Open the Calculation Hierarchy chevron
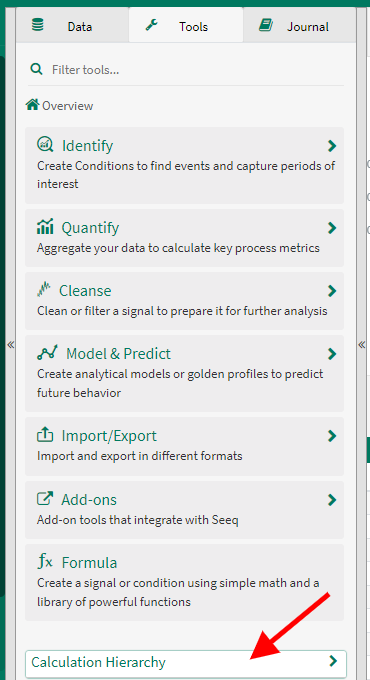This screenshot has height=680, width=370. 333,660
